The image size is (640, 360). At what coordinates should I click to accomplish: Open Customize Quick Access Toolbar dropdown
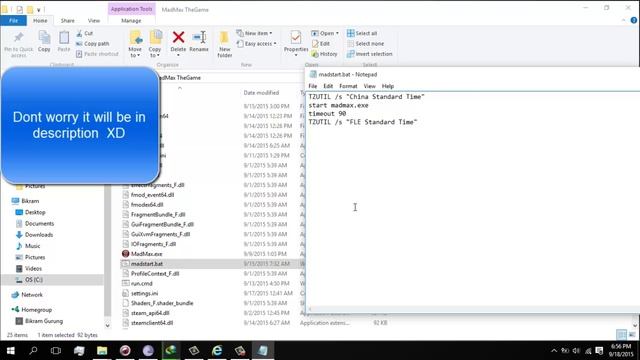39,10
